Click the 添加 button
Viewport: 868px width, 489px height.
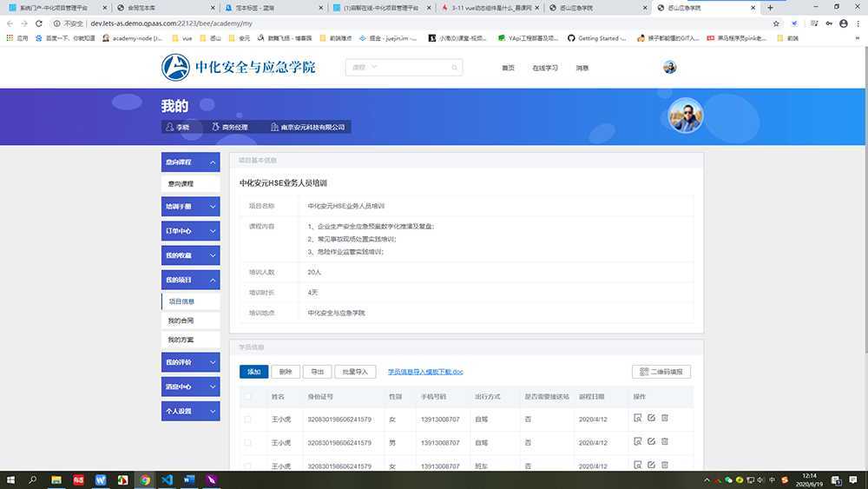tap(254, 372)
